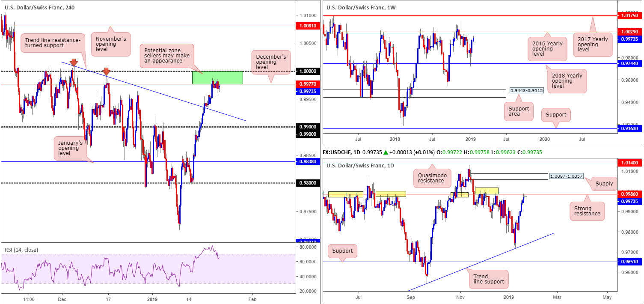The image size is (644, 304).
Task: Select the blue 0.96510 price label
Action: 629,262
